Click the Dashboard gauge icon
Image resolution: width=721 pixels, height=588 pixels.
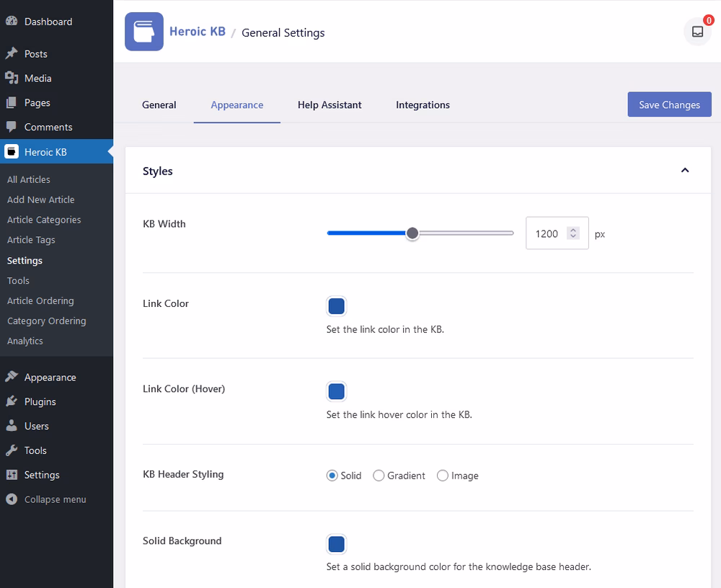pos(12,21)
